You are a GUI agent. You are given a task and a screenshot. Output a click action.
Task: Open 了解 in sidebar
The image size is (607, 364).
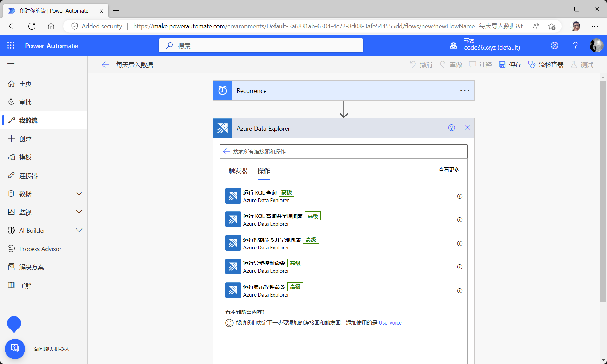[x=44, y=285]
